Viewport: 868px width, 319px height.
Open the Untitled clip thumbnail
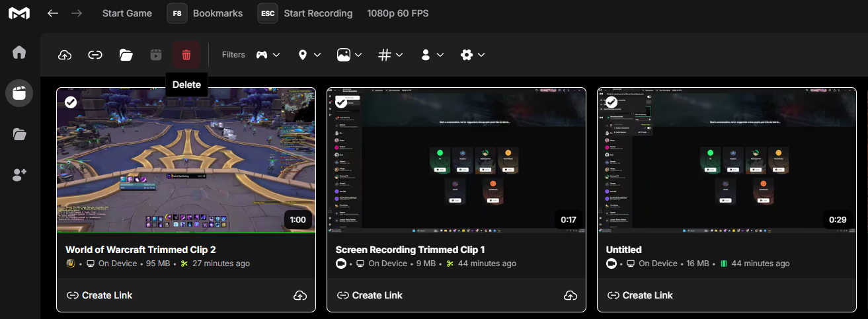pos(727,160)
